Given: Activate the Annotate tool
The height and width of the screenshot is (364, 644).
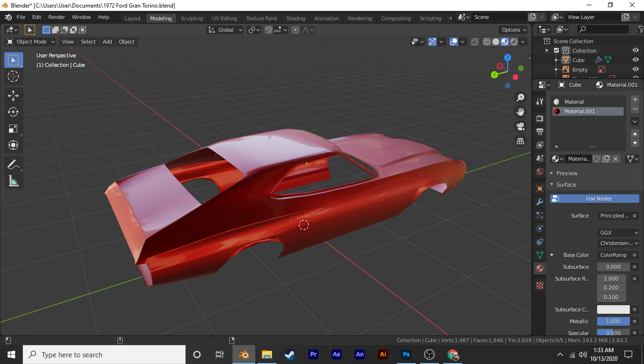Looking at the screenshot, I should [x=13, y=164].
